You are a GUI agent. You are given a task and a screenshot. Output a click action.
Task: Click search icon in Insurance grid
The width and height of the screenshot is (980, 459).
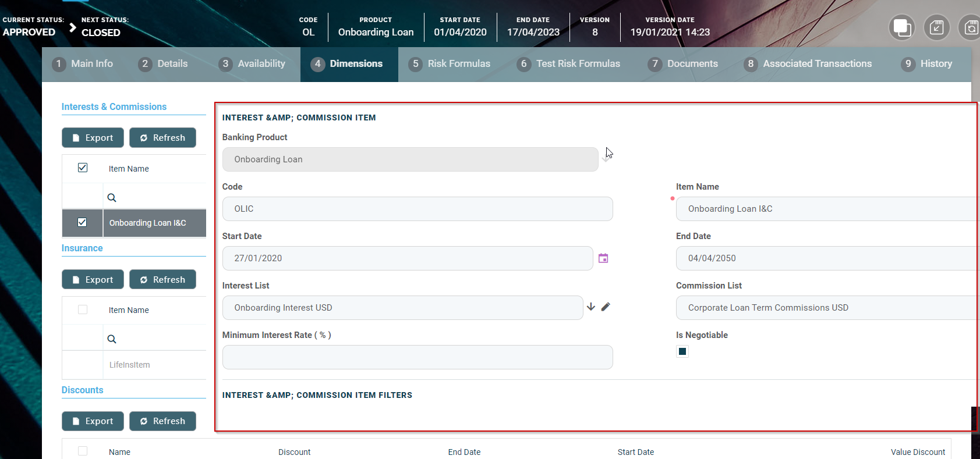112,339
